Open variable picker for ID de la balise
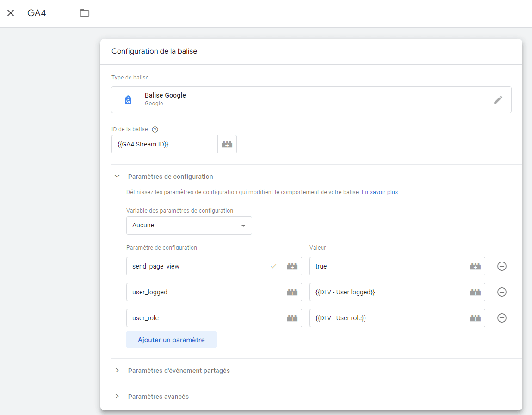The image size is (532, 415). pos(227,145)
